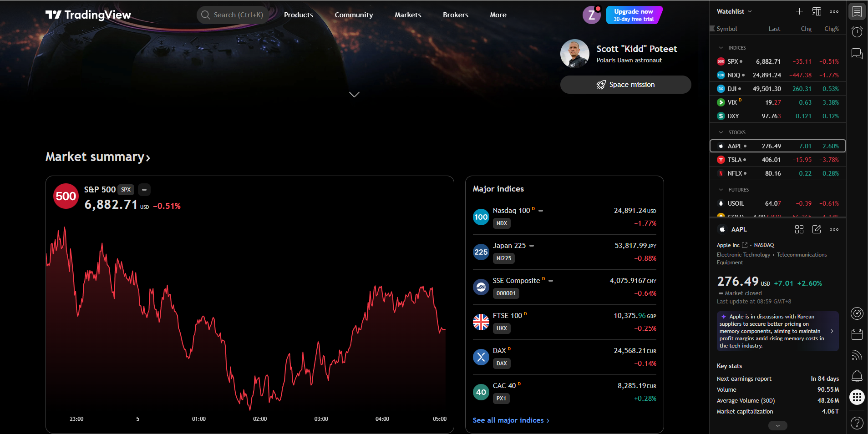
Task: Open advanced view table icon in Watchlist
Action: [x=817, y=11]
